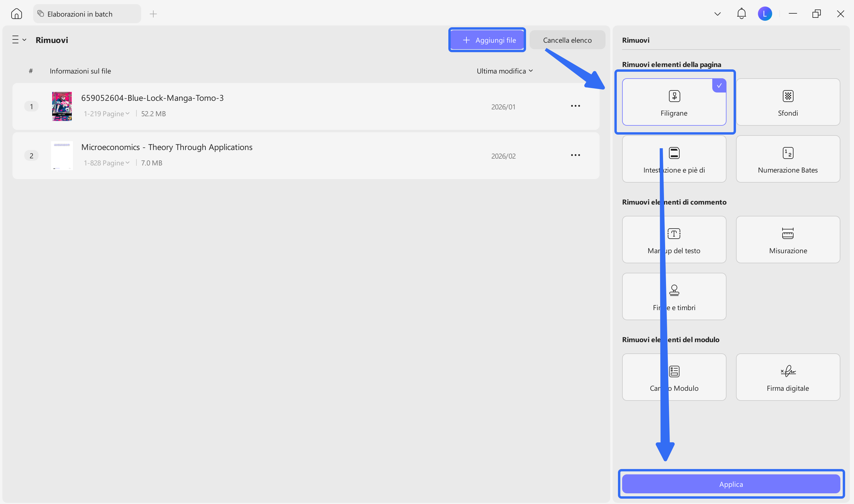Open more options for Microeconomics file
This screenshot has width=854, height=504.
click(x=576, y=155)
